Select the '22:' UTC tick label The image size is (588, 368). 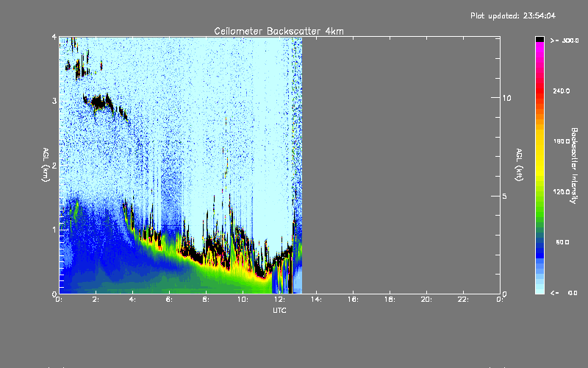(x=464, y=300)
